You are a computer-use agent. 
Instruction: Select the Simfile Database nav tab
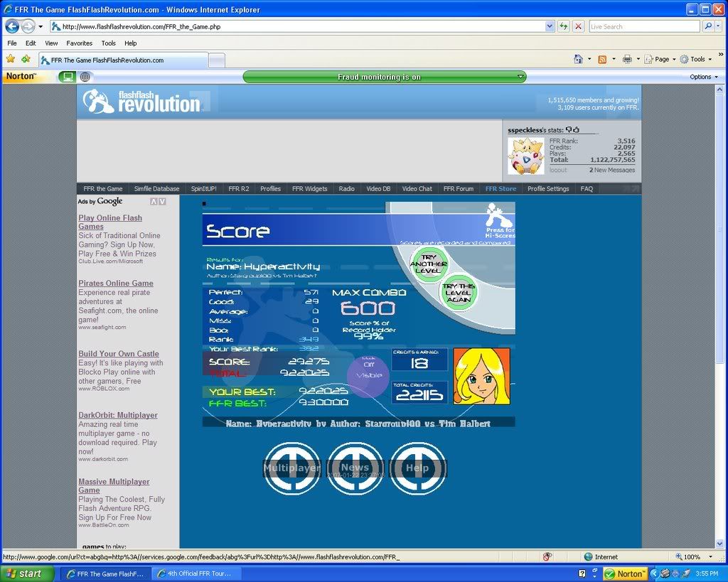pos(156,189)
